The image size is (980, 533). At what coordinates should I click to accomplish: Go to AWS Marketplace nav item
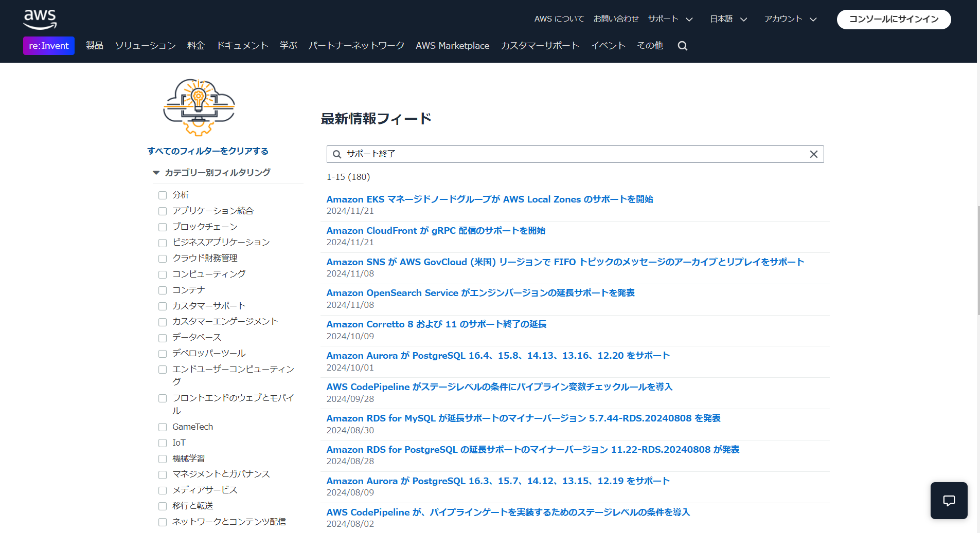click(453, 46)
